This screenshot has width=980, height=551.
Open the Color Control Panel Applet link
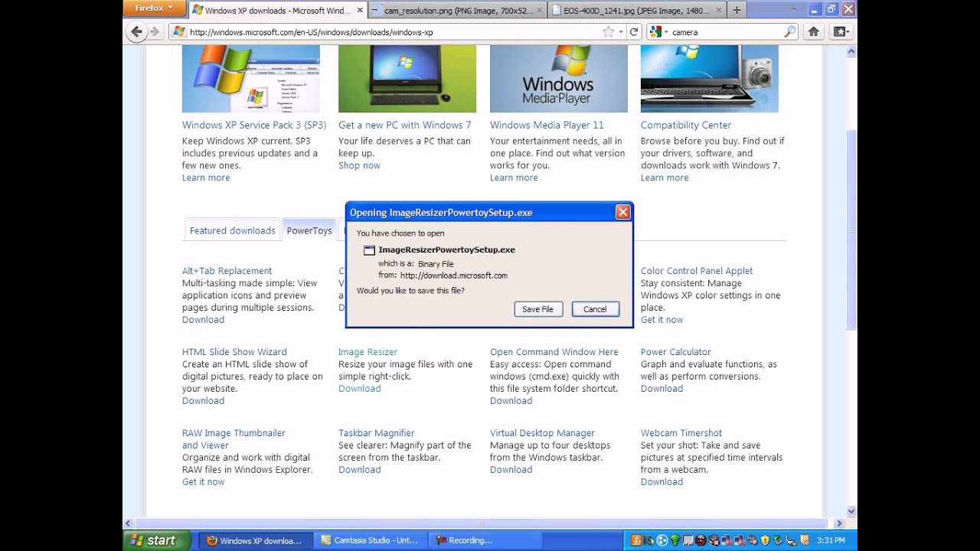(697, 271)
